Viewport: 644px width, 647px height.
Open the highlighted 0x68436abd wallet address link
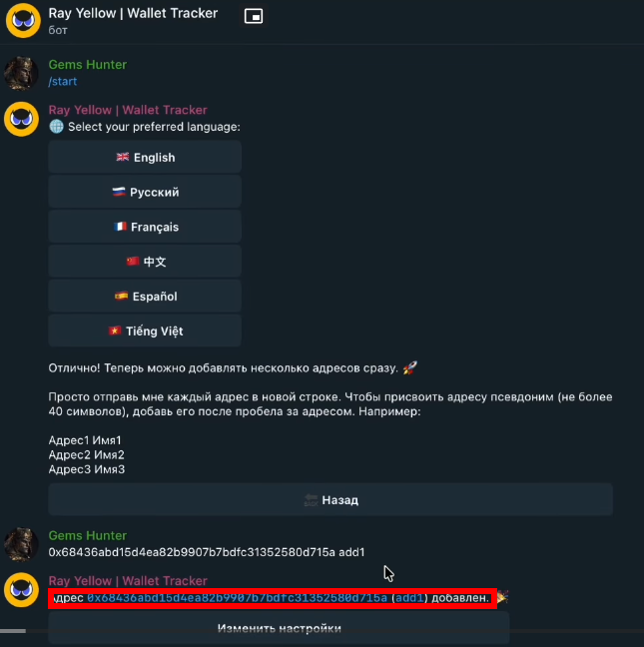pos(237,598)
